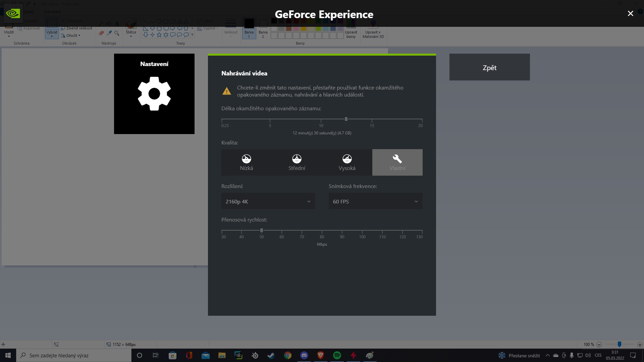Image resolution: width=644 pixels, height=362 pixels.
Task: Open the Rozlišení 2160p 4K dropdown
Action: (x=268, y=201)
